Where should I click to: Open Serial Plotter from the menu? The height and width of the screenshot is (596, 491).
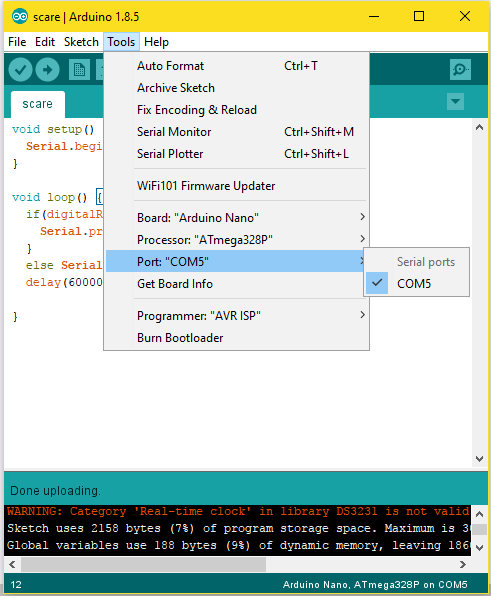click(236, 154)
